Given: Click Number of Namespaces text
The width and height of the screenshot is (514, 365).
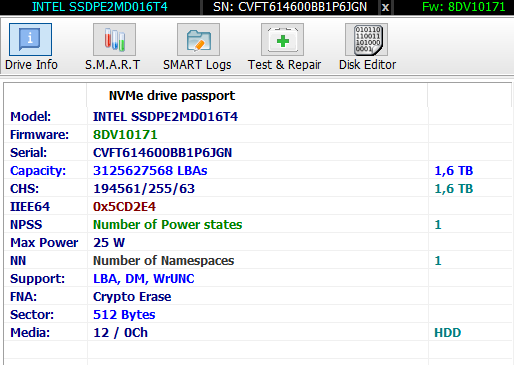Looking at the screenshot, I should coord(164,261).
